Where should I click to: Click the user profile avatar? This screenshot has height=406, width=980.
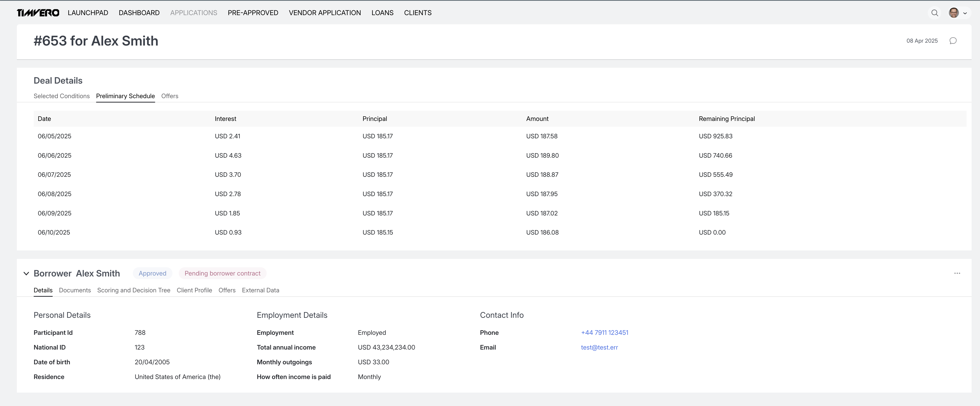954,13
